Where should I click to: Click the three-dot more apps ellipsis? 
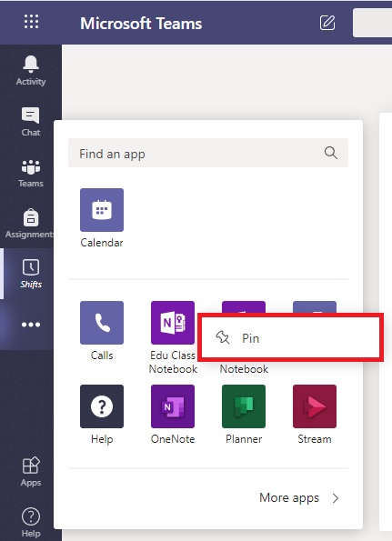click(x=31, y=325)
